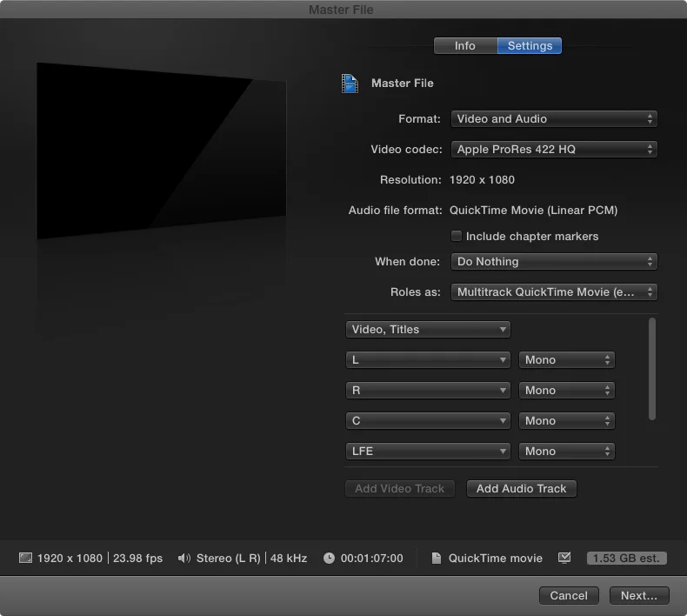Viewport: 687px width, 616px height.
Task: Change the Mono channel popup for L track
Action: [566, 360]
